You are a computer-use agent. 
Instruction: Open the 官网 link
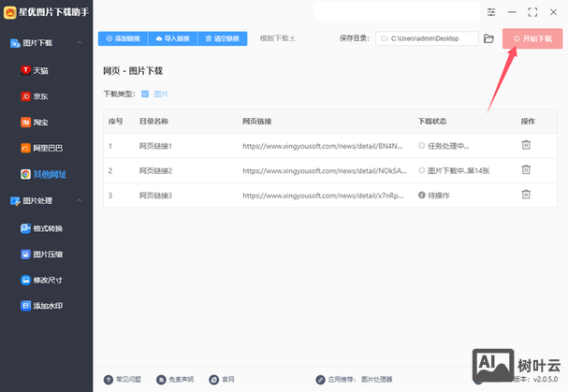(x=222, y=379)
